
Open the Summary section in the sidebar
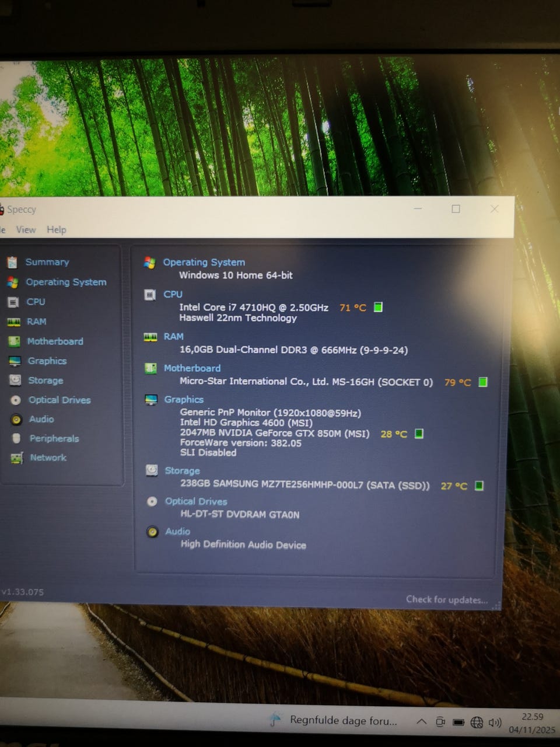[47, 262]
